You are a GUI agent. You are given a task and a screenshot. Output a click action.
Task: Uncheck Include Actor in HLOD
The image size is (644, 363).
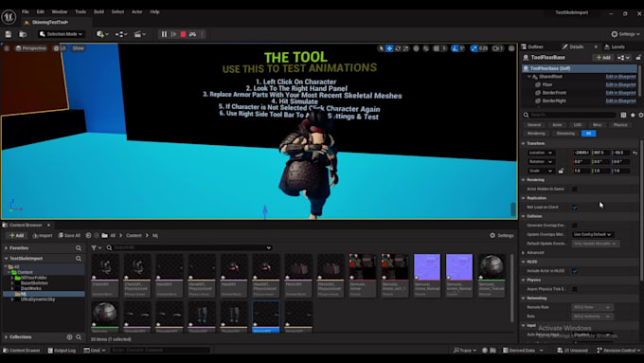click(575, 271)
